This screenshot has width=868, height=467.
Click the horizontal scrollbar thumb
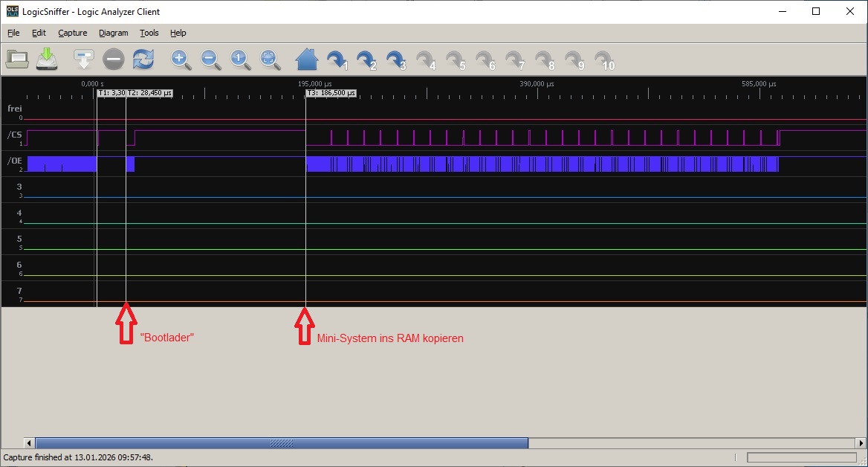[x=282, y=443]
